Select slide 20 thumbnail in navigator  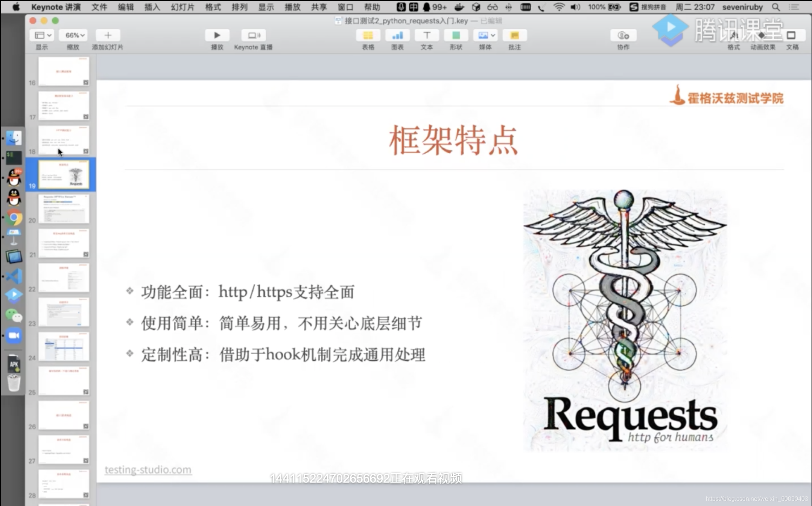64,209
